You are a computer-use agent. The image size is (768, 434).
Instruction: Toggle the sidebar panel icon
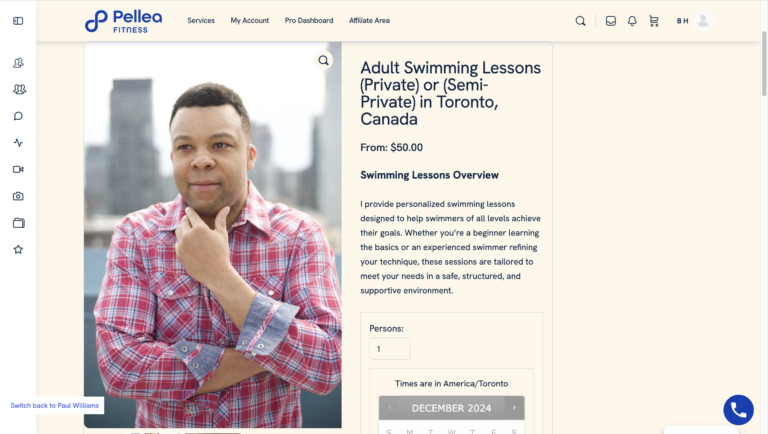click(18, 21)
